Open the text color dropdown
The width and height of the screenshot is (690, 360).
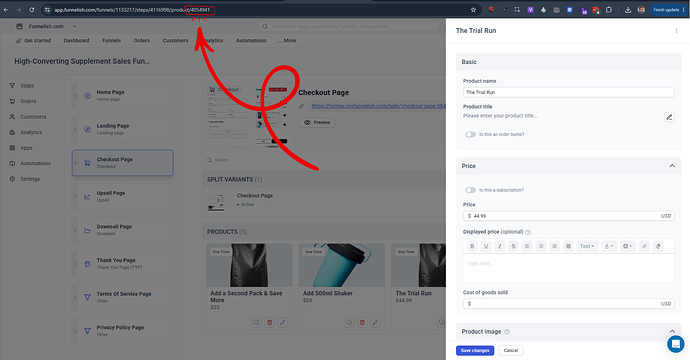pyautogui.click(x=609, y=246)
